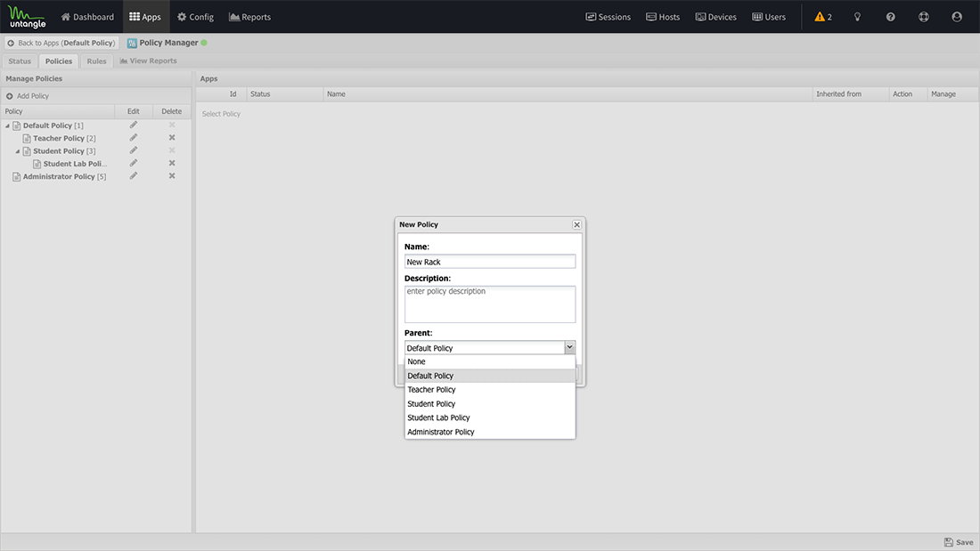980x551 pixels.
Task: Edit the Administrator Policy with pencil icon
Action: click(133, 176)
